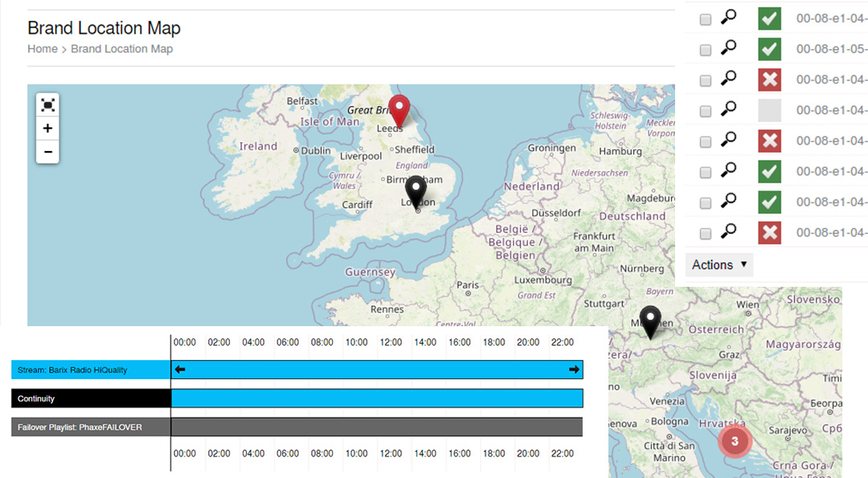
Task: Open the Actions dropdown
Action: 719,264
